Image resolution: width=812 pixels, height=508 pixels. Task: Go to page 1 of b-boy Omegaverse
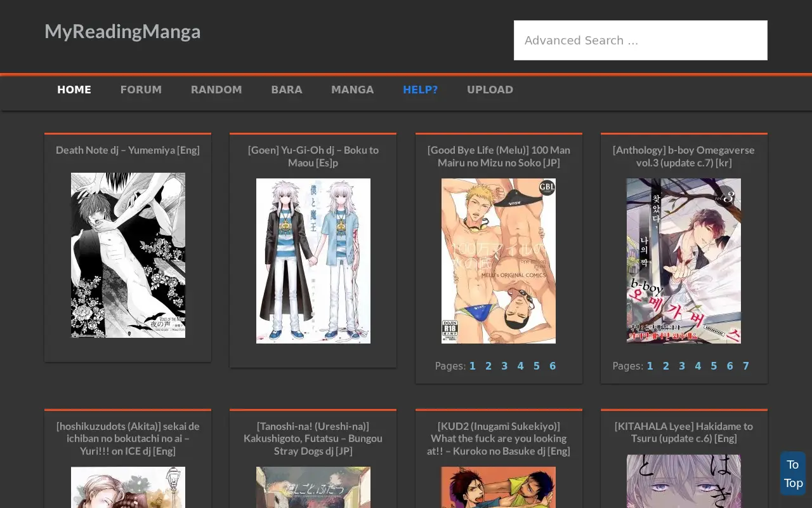(x=650, y=366)
